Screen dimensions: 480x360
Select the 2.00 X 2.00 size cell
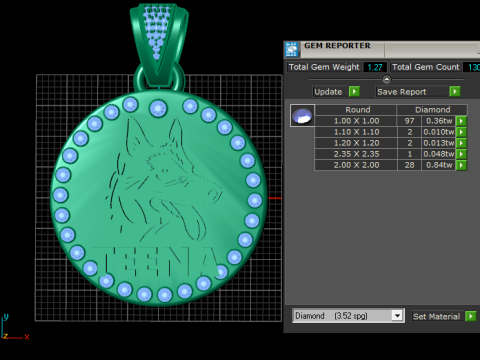pos(356,165)
